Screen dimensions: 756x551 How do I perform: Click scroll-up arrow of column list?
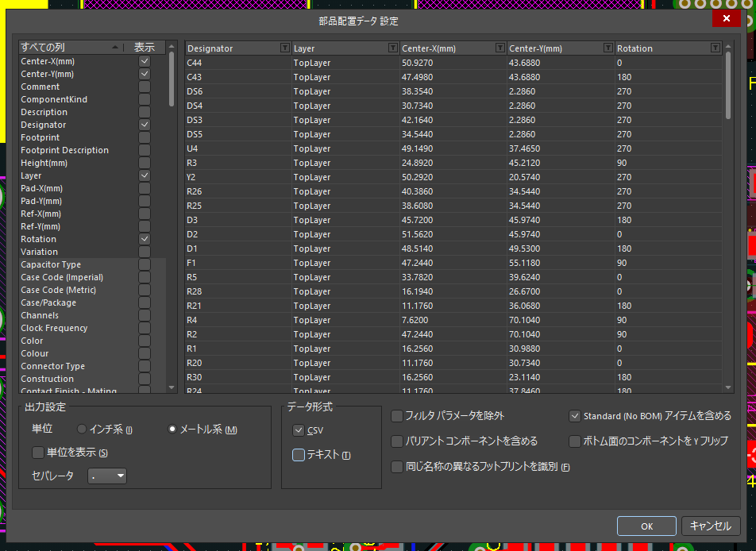pos(172,47)
